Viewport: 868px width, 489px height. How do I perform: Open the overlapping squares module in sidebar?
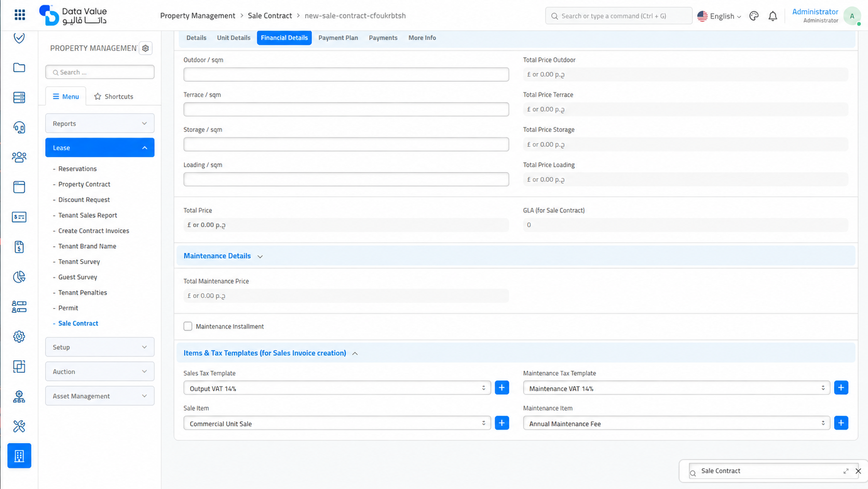(19, 366)
